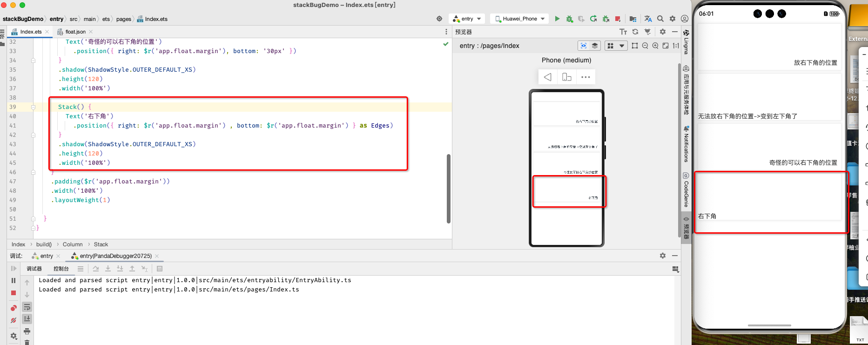Stop debugging with red square in debug sidebar
Viewport: 868px width, 345px height.
tap(13, 293)
